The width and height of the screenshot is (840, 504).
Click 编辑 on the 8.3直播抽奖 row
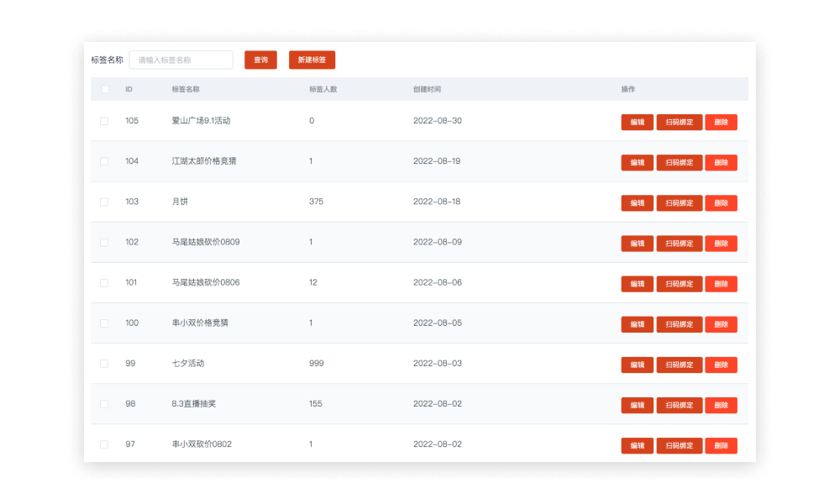pos(637,405)
